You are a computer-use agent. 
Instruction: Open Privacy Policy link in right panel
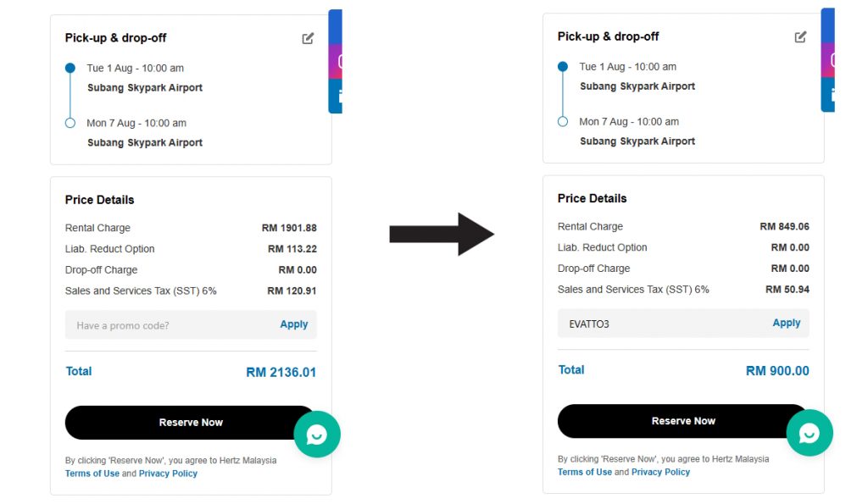(x=660, y=472)
